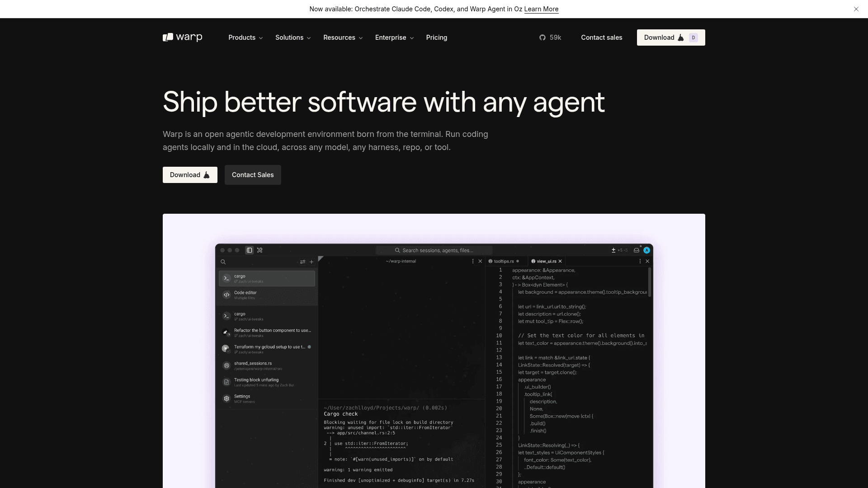
Task: Click the 'let url = link_url.url.to_string();' code line
Action: (x=552, y=307)
